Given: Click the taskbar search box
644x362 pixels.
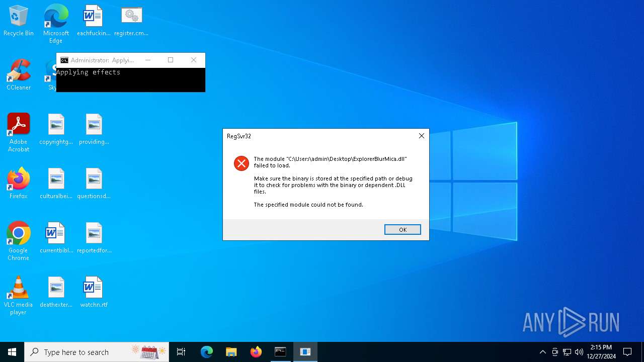Looking at the screenshot, I should pos(97,352).
